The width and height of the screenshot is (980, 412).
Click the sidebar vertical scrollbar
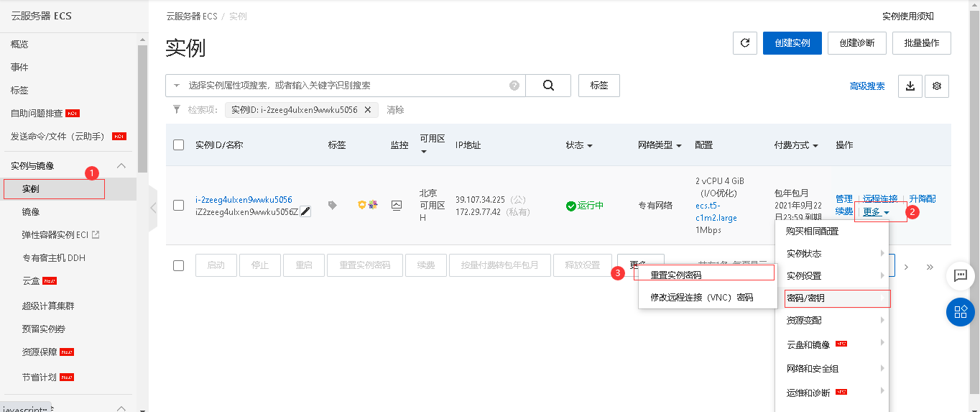pos(142,108)
